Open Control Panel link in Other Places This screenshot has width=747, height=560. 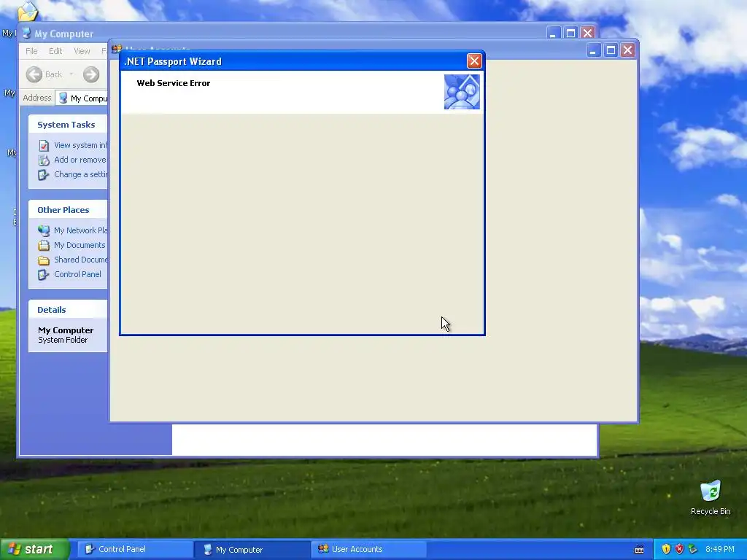pyautogui.click(x=77, y=274)
